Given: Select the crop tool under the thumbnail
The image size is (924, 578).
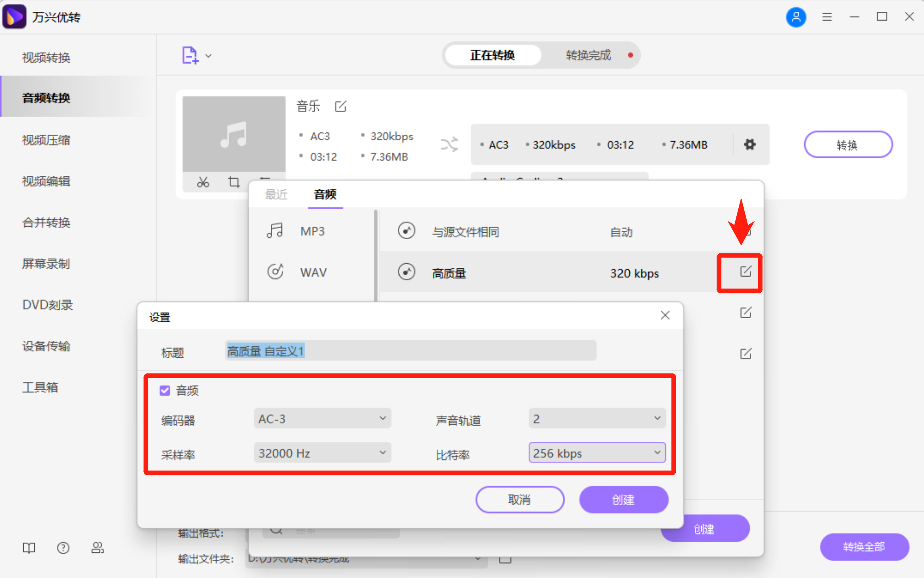Looking at the screenshot, I should tap(234, 182).
